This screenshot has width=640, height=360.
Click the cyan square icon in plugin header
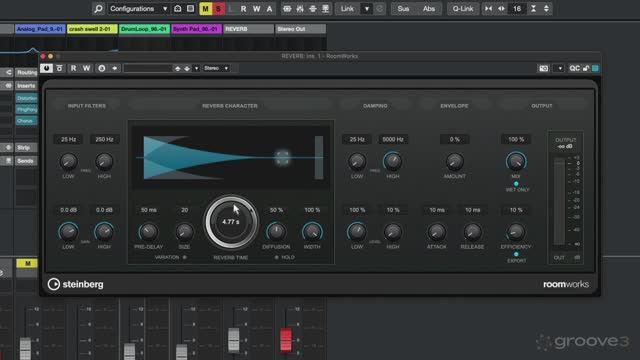point(596,68)
